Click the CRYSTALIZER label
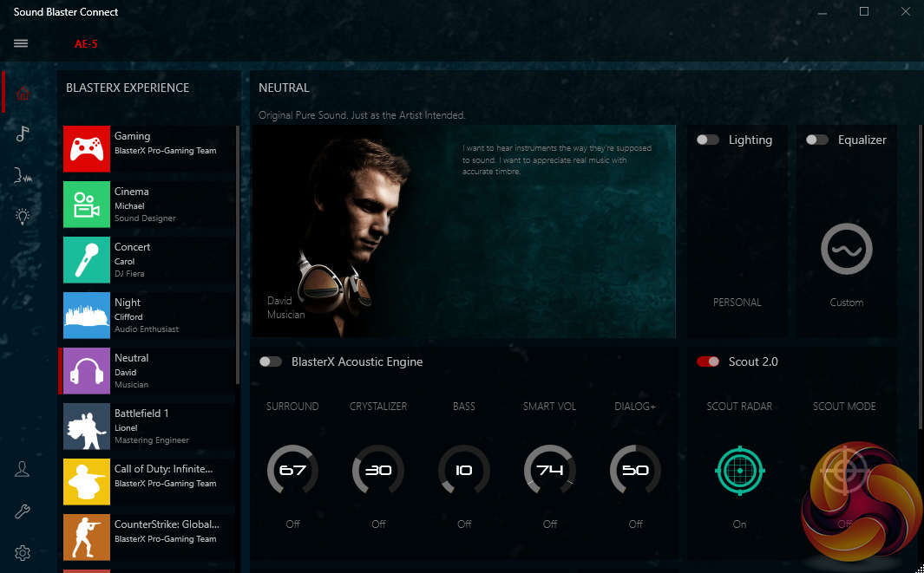Image resolution: width=924 pixels, height=573 pixels. point(378,407)
